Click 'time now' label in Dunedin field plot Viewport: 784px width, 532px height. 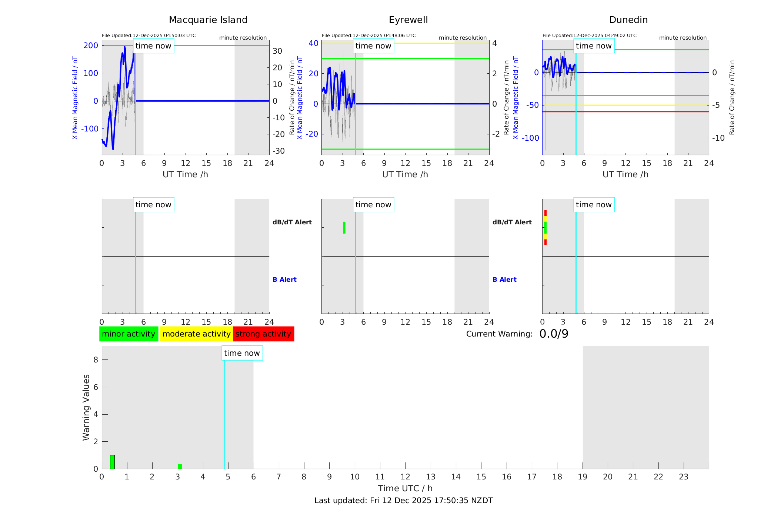point(594,46)
